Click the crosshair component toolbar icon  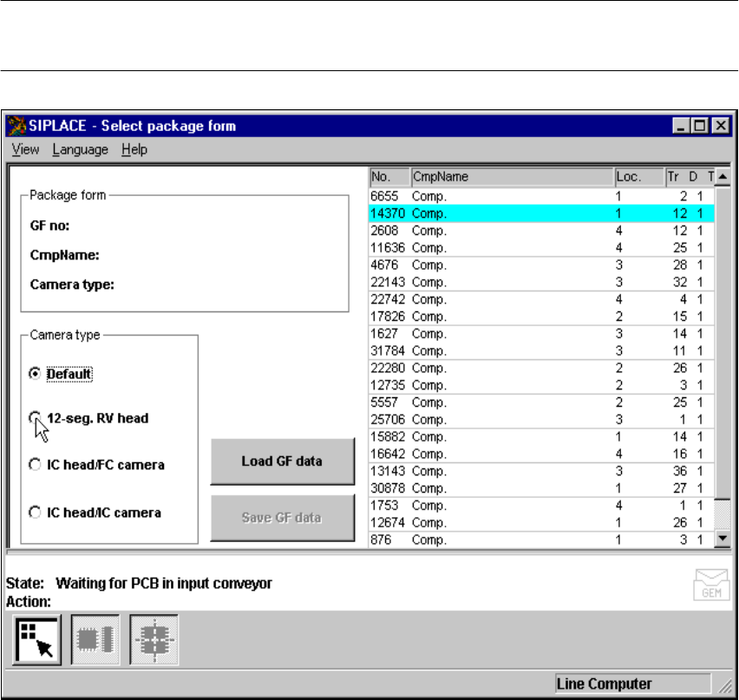pyautogui.click(x=154, y=639)
